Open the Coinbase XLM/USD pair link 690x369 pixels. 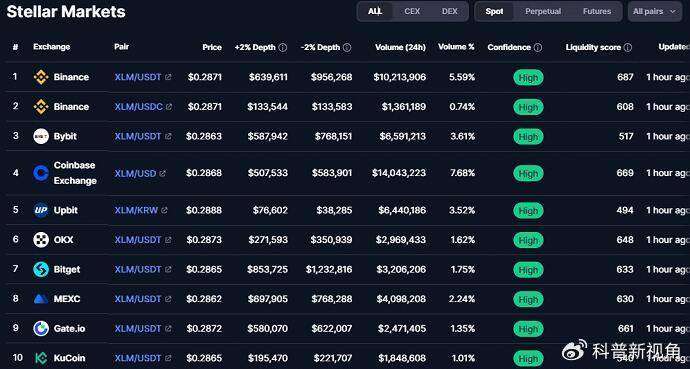coord(136,173)
